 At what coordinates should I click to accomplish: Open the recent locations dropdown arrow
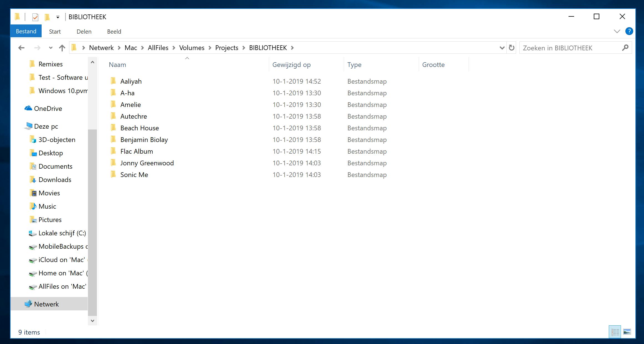[x=50, y=48]
